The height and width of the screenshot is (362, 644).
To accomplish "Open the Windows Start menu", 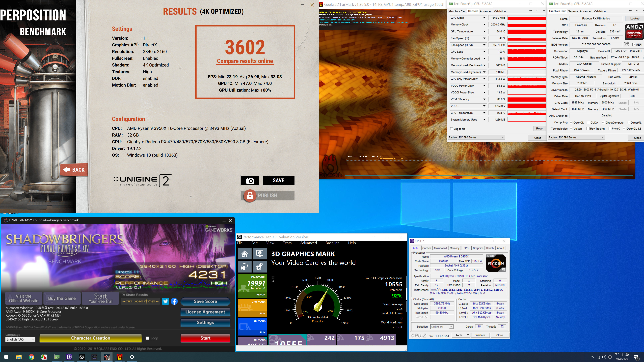I will [x=6, y=357].
